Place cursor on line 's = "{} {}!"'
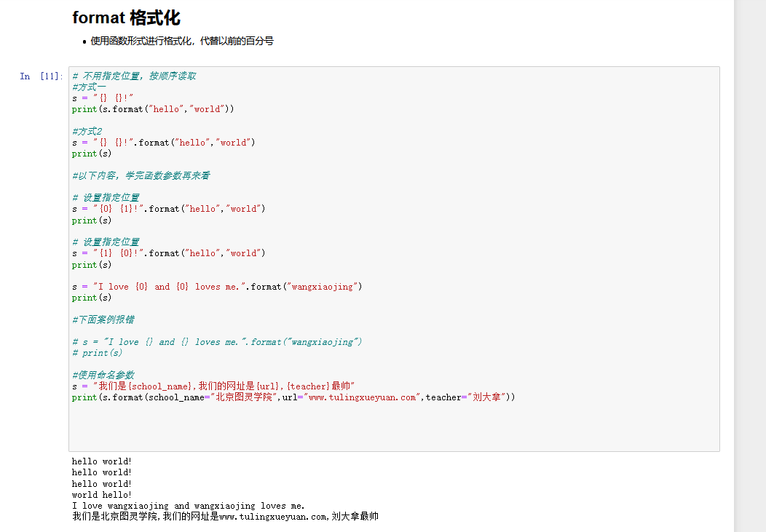The height and width of the screenshot is (532, 766). point(102,98)
